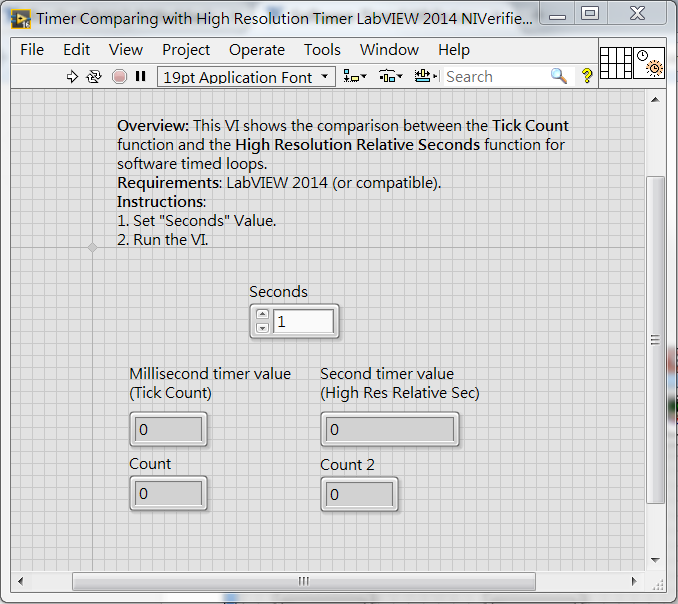
Task: Click '2. Run the VI.' instruction text
Action: [x=163, y=240]
